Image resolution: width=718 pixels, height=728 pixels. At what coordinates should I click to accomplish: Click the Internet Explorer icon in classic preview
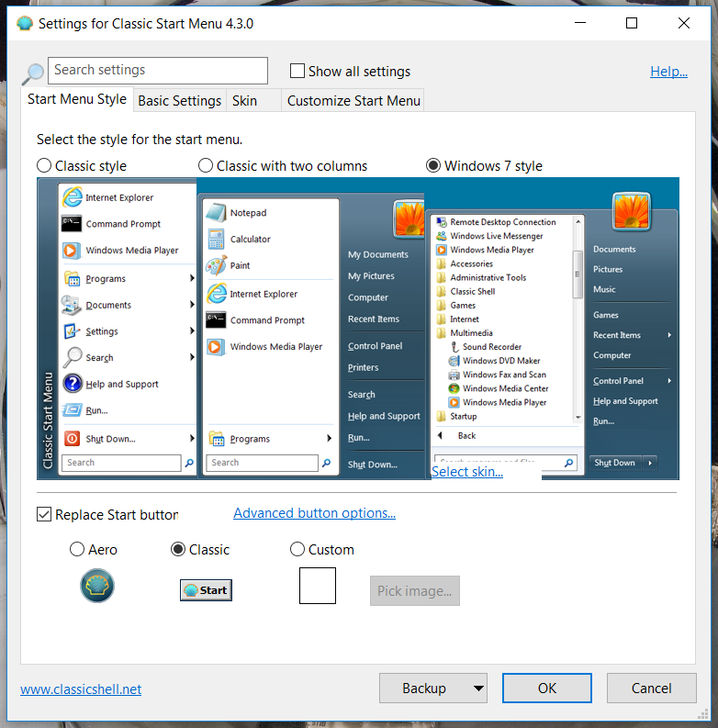(x=72, y=197)
